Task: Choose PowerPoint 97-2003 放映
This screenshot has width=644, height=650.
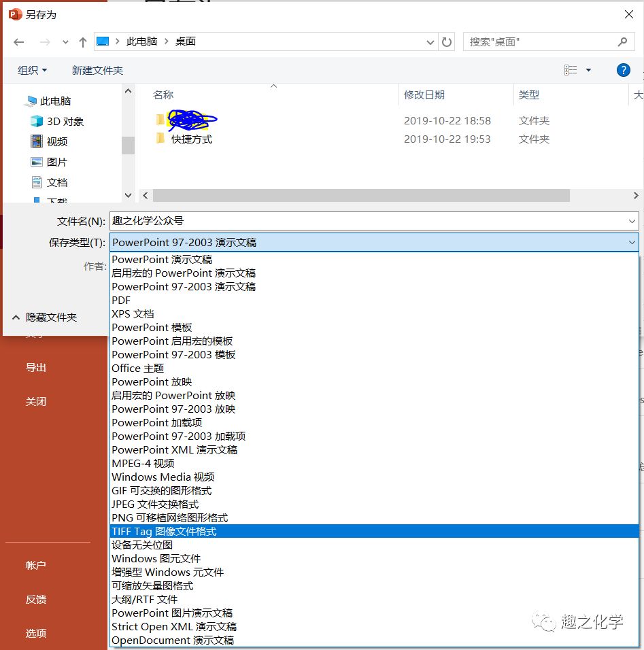Action: [375, 409]
